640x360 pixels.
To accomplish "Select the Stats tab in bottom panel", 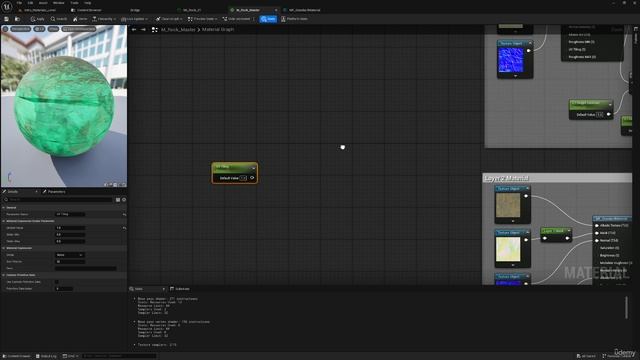I will click(x=139, y=289).
